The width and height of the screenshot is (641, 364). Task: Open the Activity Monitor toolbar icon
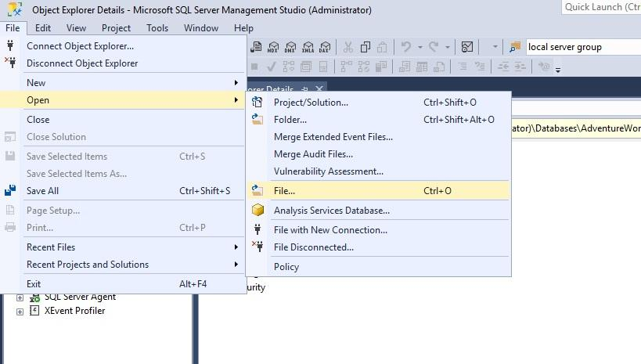coord(467,47)
